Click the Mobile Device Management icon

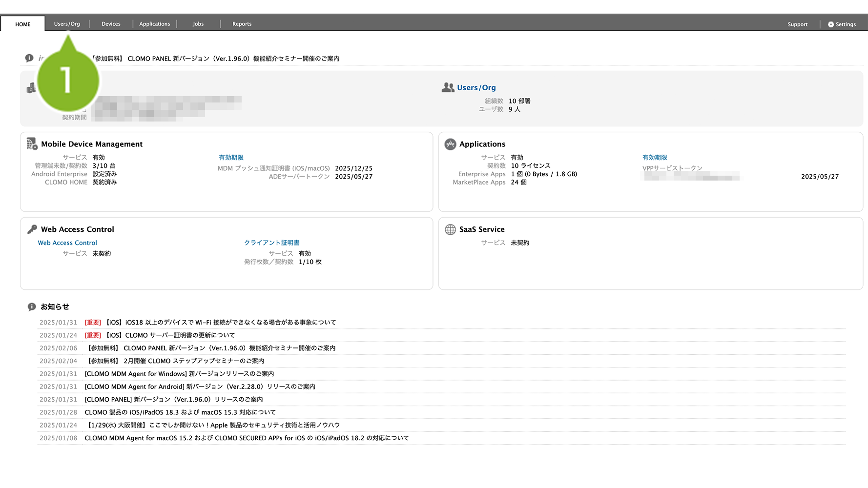(32, 144)
